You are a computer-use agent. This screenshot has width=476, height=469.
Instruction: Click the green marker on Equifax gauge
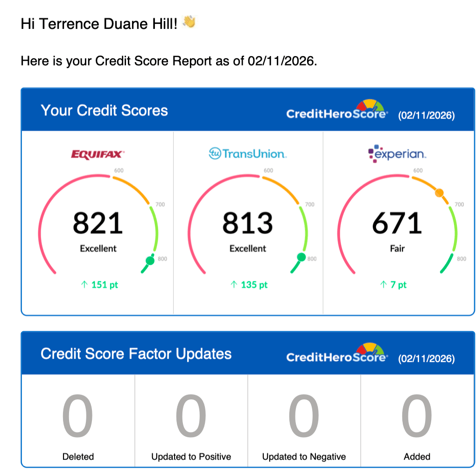point(150,260)
